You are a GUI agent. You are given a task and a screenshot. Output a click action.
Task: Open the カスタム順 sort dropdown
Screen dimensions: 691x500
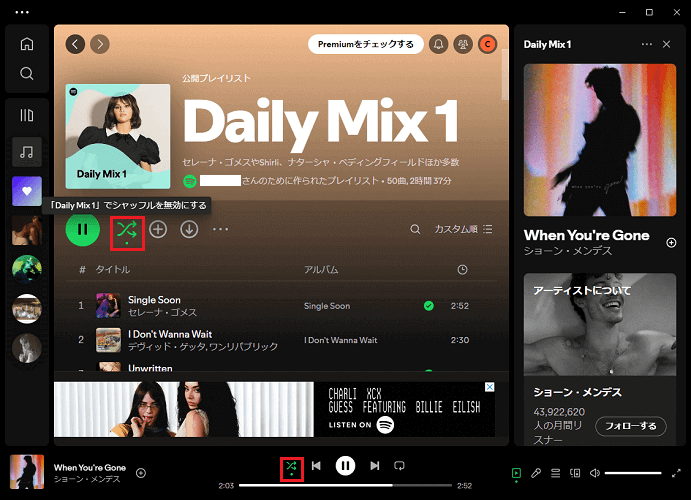coord(464,229)
